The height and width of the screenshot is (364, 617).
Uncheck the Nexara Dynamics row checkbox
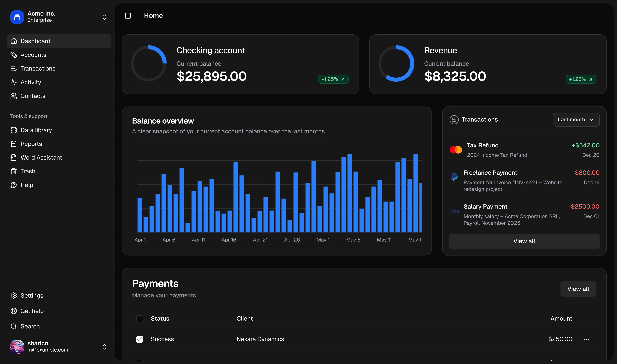coord(139,339)
